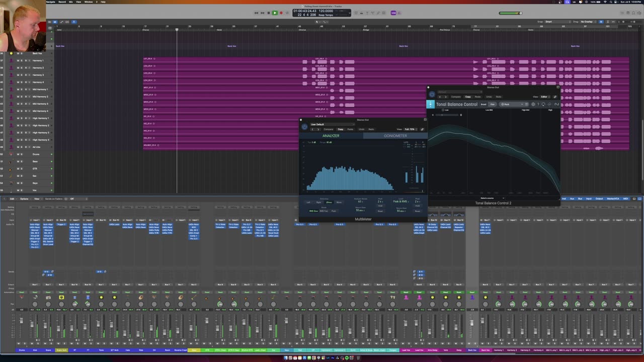
Task: Mute the Harmony 1 track
Action: pyautogui.click(x=18, y=60)
